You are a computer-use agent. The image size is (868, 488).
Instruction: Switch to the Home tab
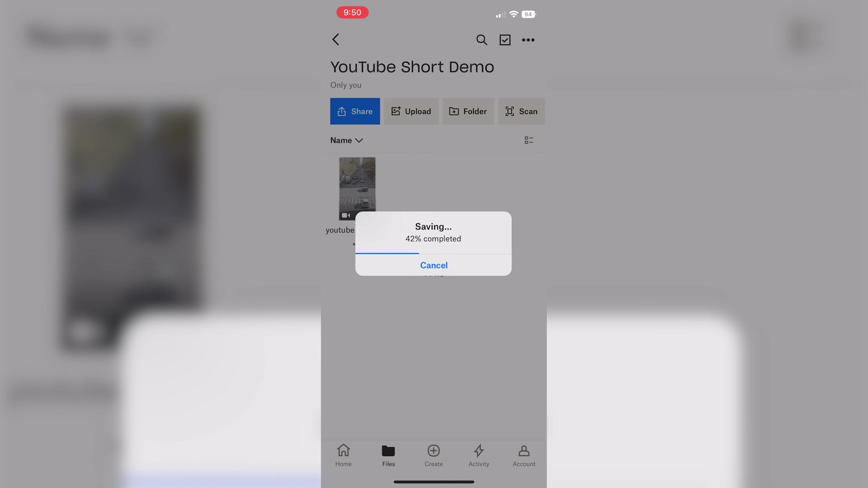(x=343, y=455)
